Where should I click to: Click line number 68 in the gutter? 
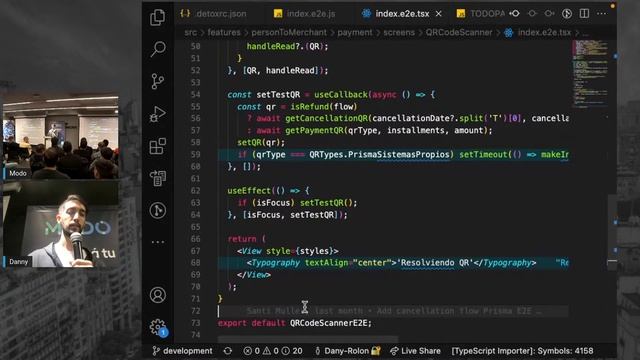196,263
